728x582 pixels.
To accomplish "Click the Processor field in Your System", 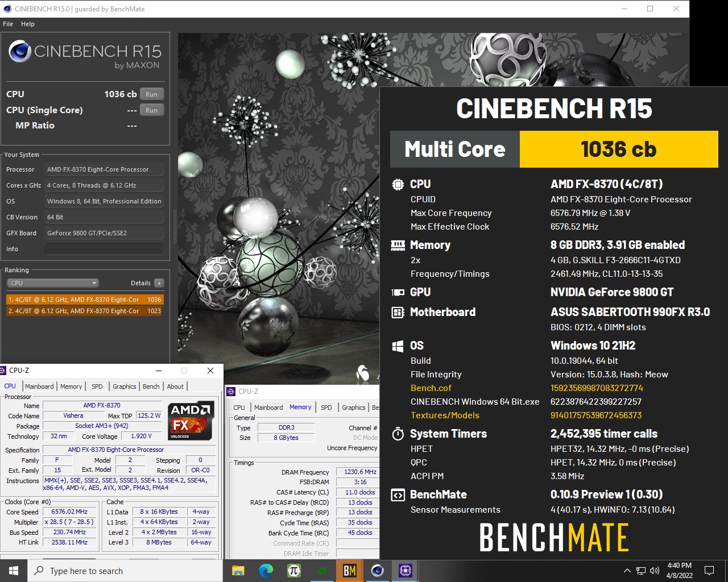I will coord(104,169).
